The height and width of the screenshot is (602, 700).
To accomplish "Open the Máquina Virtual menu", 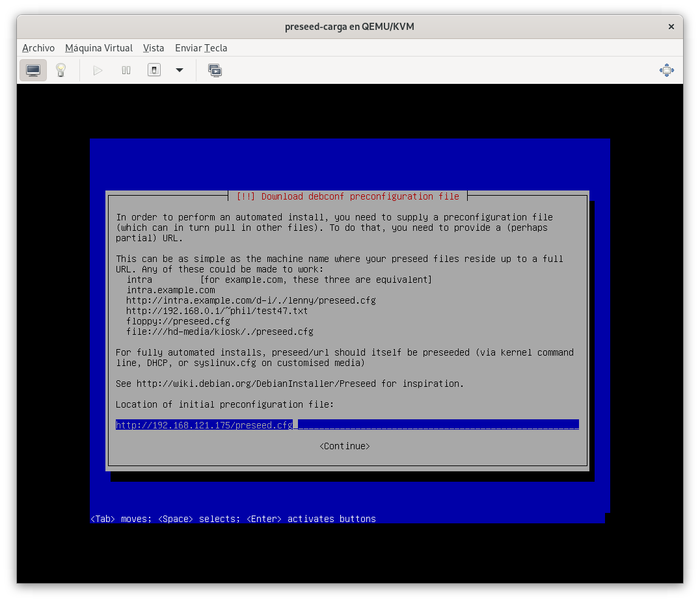I will point(99,48).
